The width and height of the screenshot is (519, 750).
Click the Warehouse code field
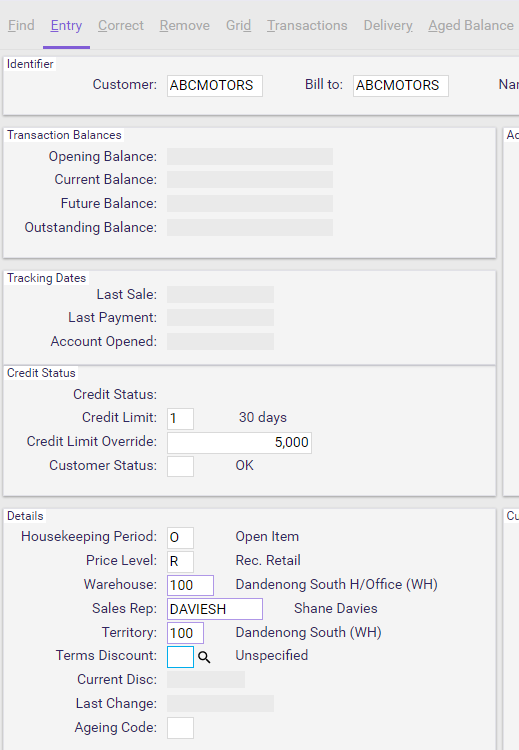point(190,585)
